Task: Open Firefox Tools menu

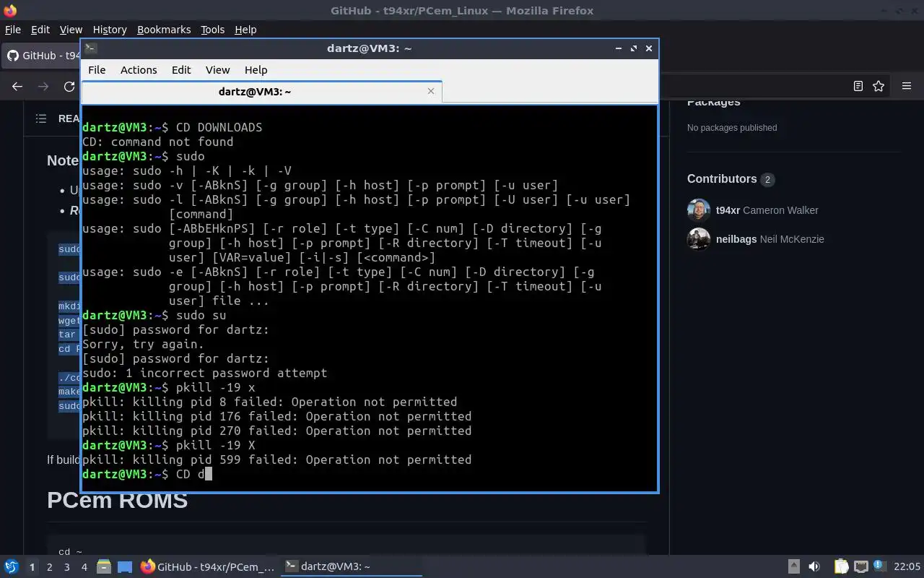Action: pos(212,30)
